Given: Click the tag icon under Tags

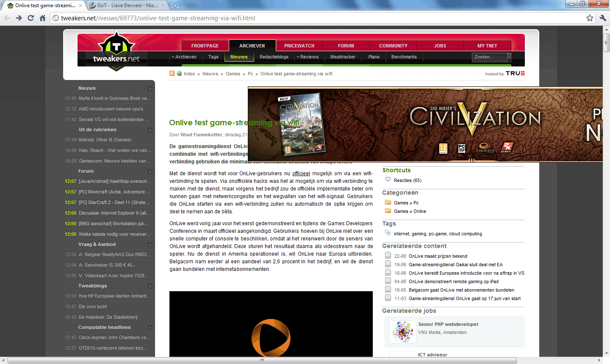Looking at the screenshot, I should pyautogui.click(x=388, y=233).
